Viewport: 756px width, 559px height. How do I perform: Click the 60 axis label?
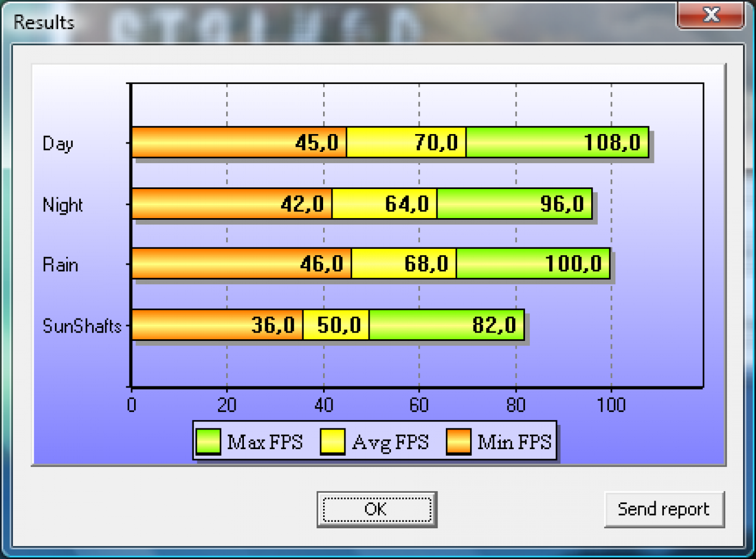(x=419, y=405)
